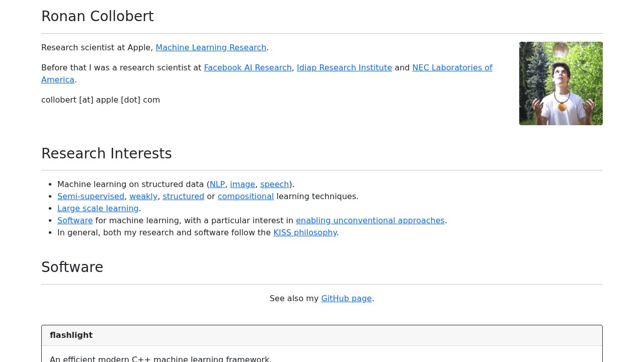644x362 pixels.
Task: Open the Idiap Research Institute link
Action: (x=344, y=67)
